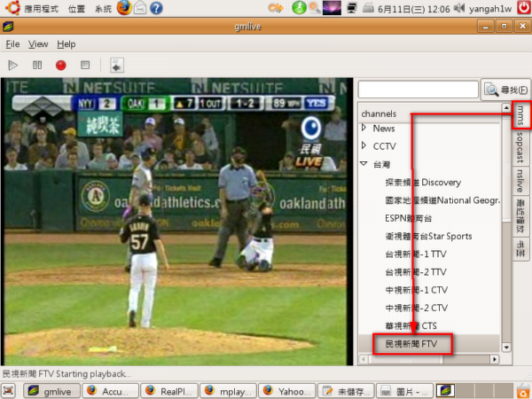Click the 尋找(F) search button
This screenshot has width=532, height=399.
click(506, 90)
